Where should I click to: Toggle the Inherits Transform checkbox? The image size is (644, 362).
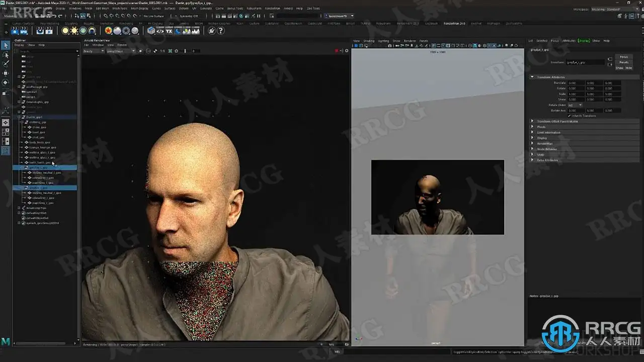coord(569,116)
